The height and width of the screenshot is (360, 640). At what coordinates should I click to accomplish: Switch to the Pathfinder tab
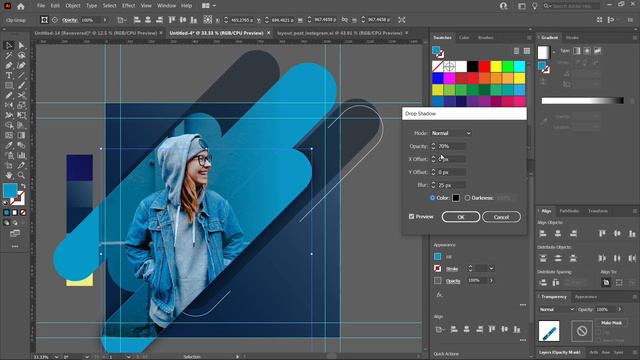(x=569, y=211)
